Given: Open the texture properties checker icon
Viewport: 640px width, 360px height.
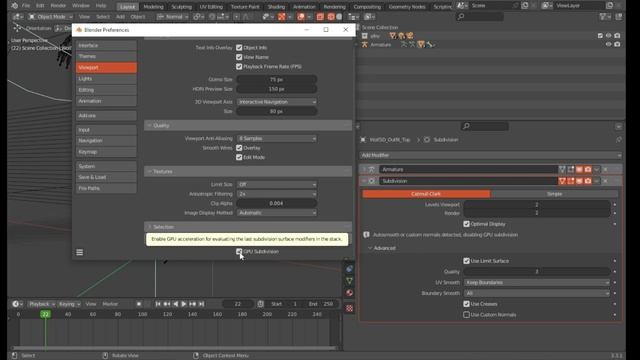Looking at the screenshot, I should tap(349, 309).
